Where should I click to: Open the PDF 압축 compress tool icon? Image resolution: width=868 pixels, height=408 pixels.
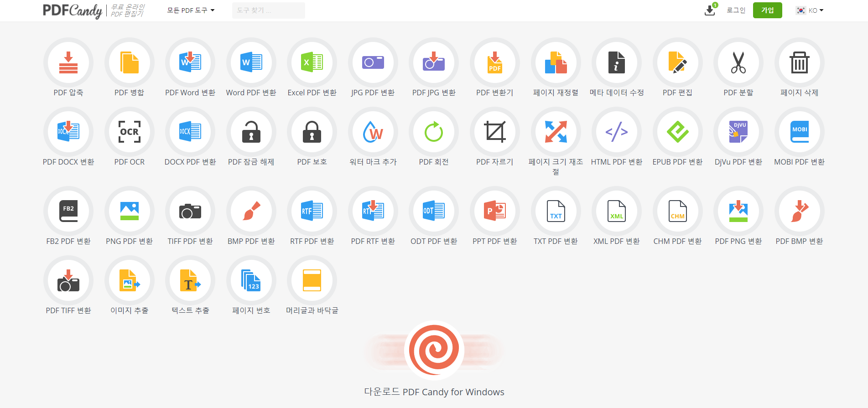(68, 62)
